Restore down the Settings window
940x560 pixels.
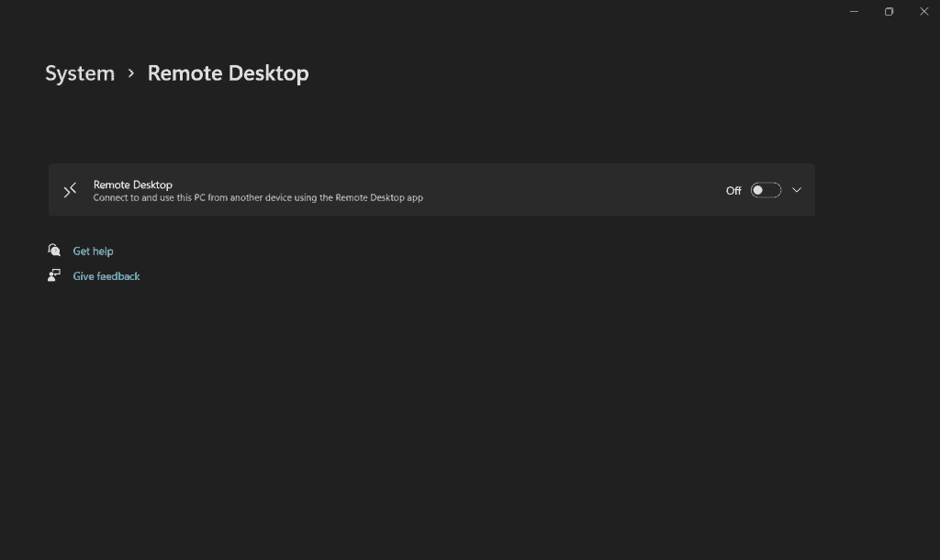[889, 11]
